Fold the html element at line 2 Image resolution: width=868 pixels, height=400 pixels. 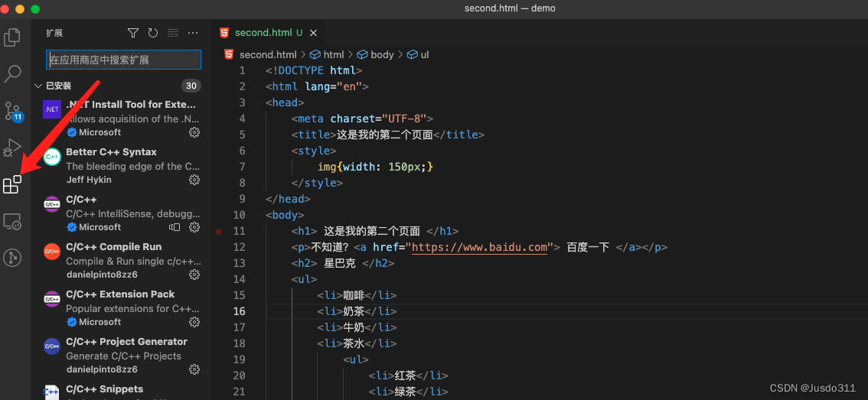tap(257, 87)
